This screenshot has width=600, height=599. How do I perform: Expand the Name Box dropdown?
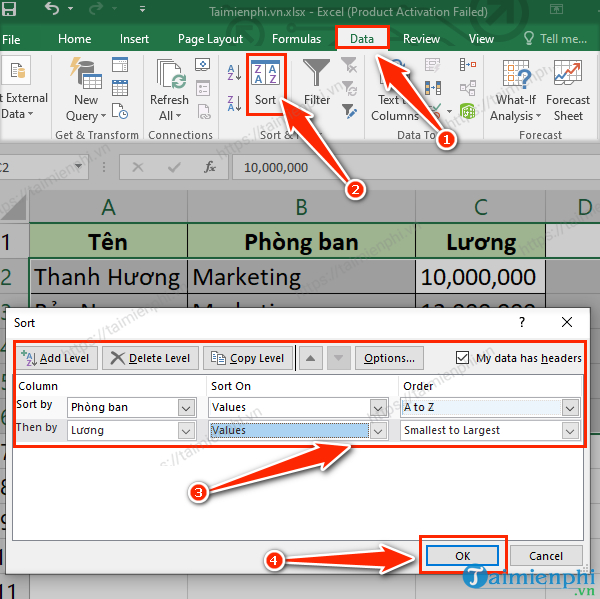(x=78, y=166)
